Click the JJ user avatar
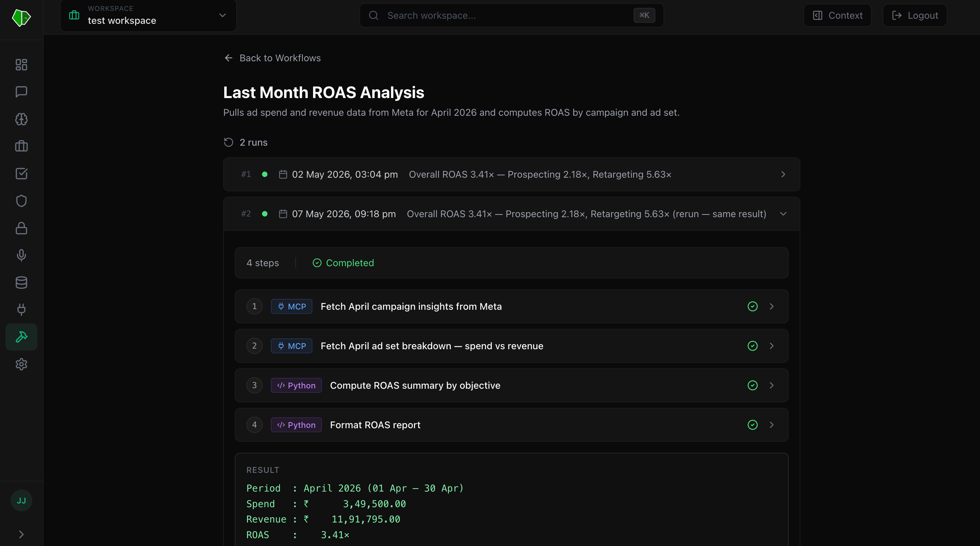This screenshot has width=980, height=546. pyautogui.click(x=21, y=500)
